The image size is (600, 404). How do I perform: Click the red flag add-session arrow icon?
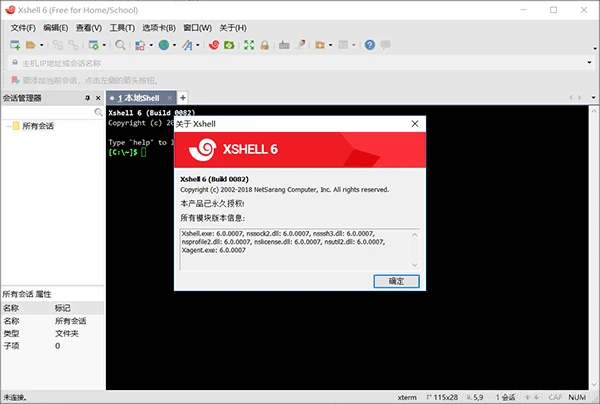pyautogui.click(x=15, y=80)
